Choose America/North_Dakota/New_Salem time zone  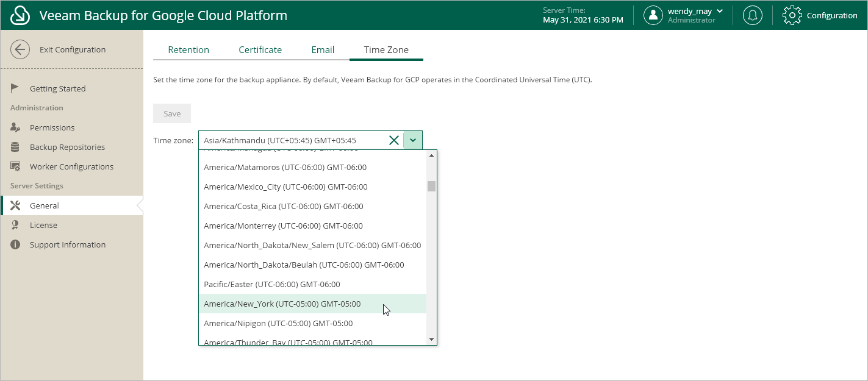tap(312, 245)
